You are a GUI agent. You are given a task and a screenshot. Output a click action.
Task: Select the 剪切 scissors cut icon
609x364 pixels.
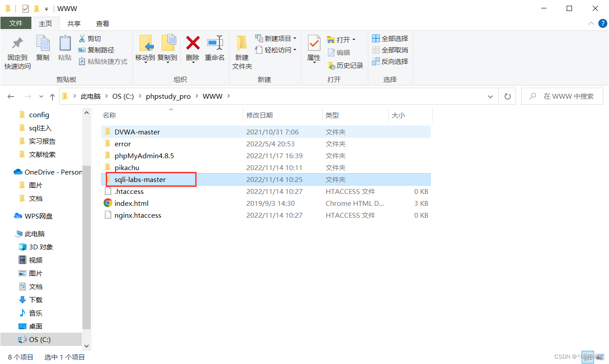82,38
